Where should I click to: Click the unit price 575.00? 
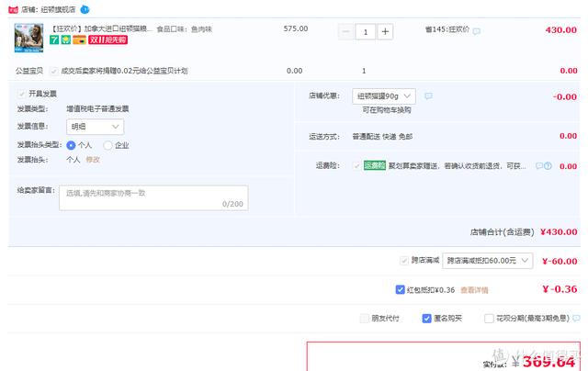click(x=296, y=28)
